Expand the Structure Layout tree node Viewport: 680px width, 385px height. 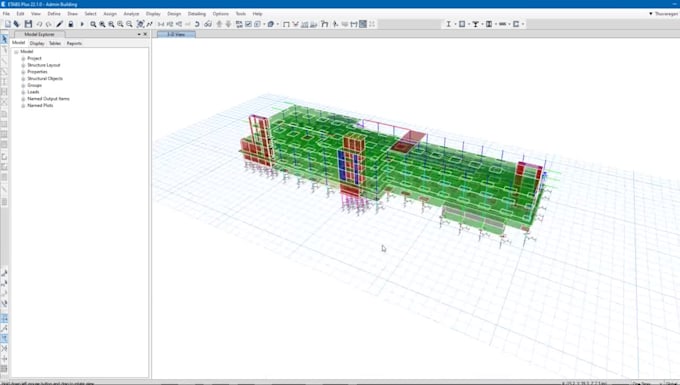click(23, 65)
